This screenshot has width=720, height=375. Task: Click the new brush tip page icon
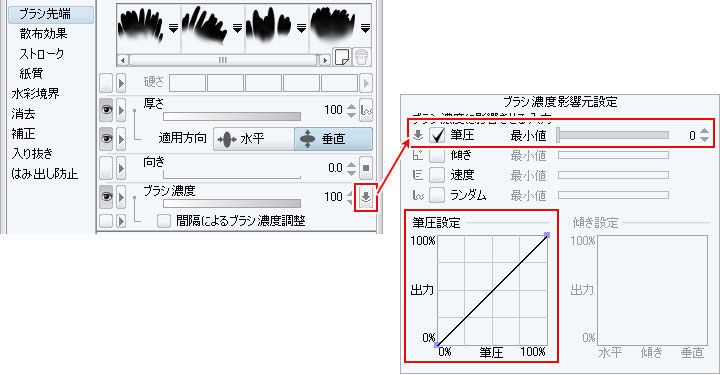point(342,57)
